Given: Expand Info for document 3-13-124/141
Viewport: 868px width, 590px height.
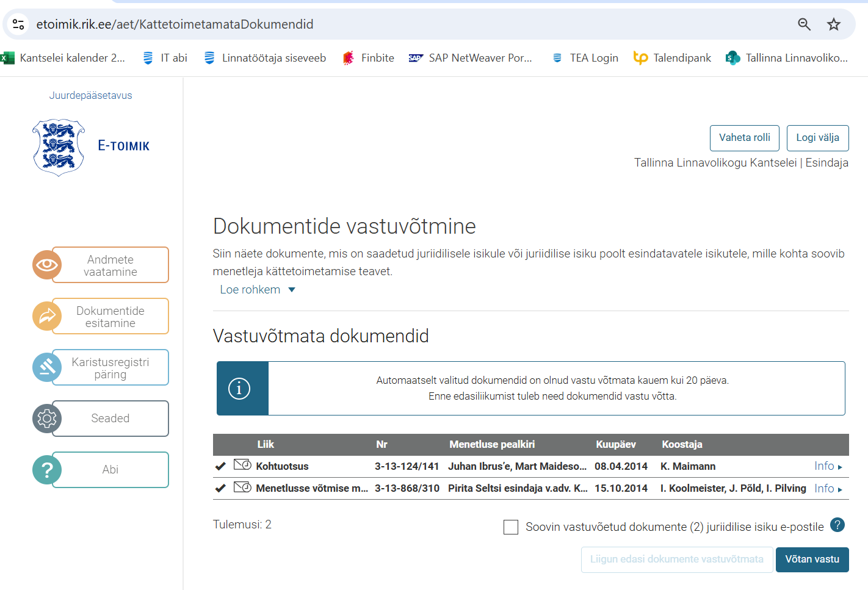Looking at the screenshot, I should 828,466.
